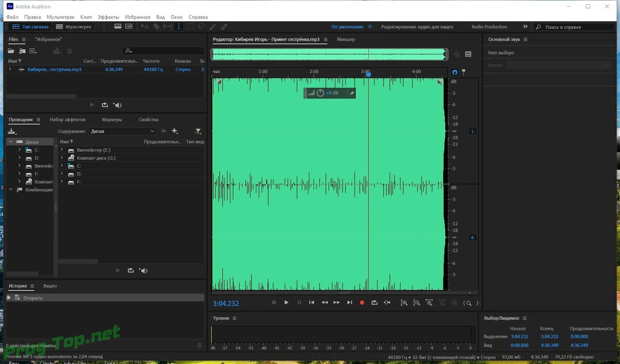
Task: Toggle auto-play speaker in Files panel
Action: 118,105
